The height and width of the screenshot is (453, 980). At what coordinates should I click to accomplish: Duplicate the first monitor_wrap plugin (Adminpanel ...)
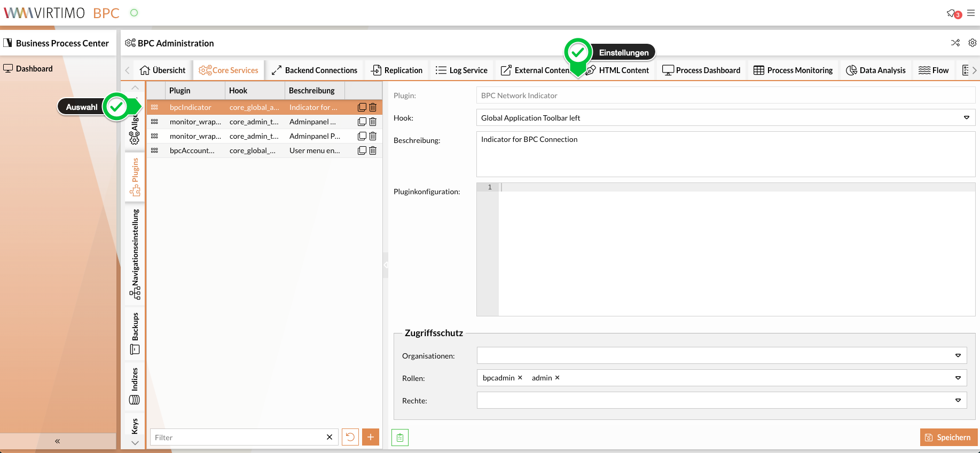(362, 122)
